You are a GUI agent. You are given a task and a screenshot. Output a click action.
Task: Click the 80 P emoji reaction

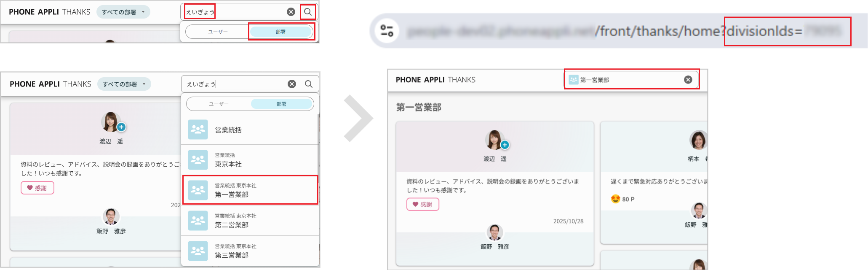(x=616, y=199)
